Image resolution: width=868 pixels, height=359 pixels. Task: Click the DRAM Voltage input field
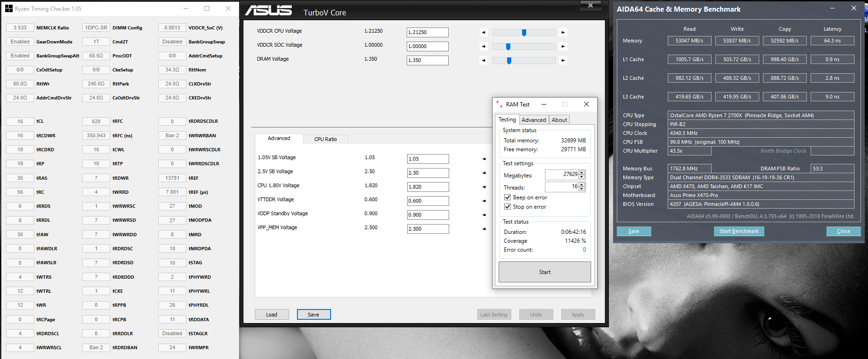tap(428, 60)
